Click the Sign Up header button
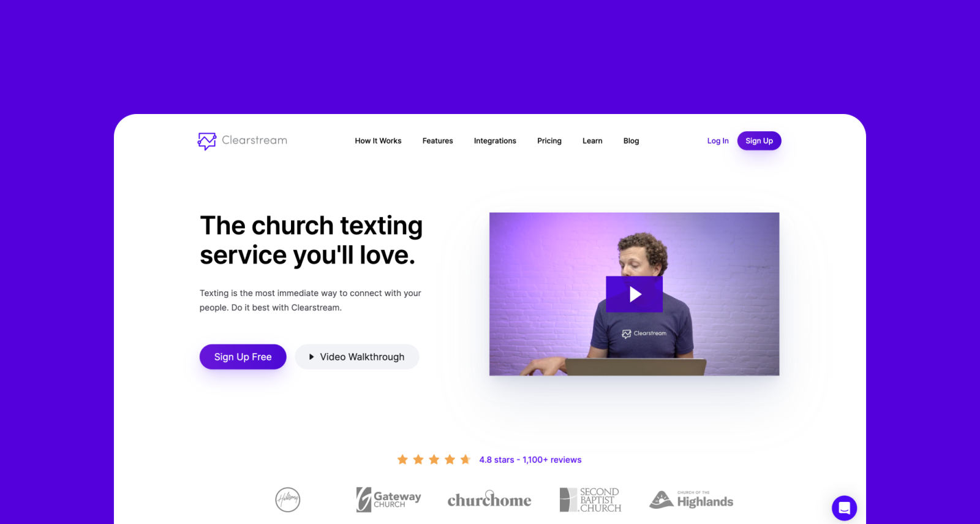980x524 pixels. point(759,141)
